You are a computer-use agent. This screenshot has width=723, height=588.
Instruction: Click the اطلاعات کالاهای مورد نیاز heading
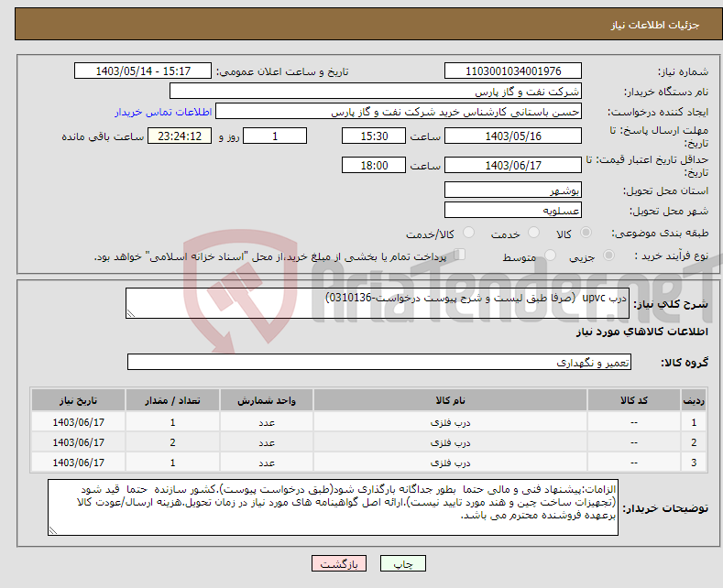click(x=641, y=332)
